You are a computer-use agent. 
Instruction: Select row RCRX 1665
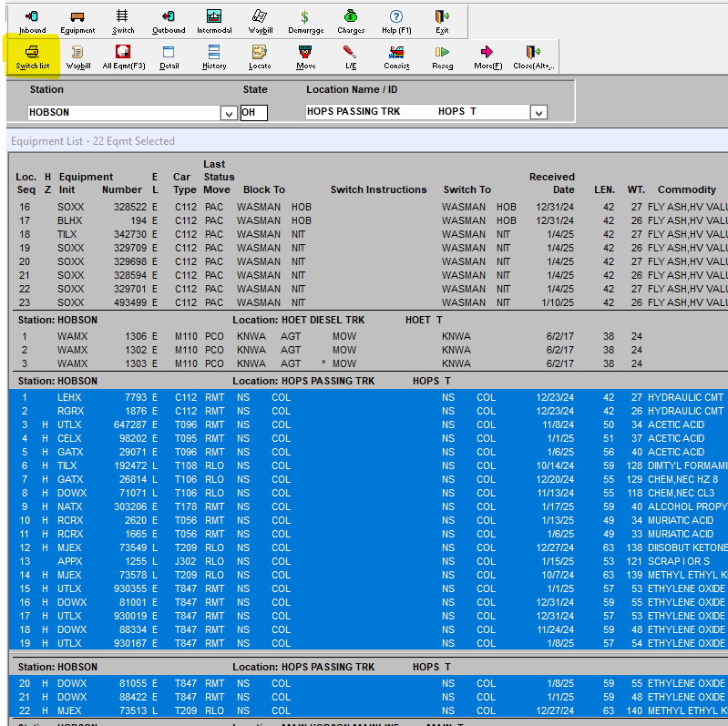point(368,534)
